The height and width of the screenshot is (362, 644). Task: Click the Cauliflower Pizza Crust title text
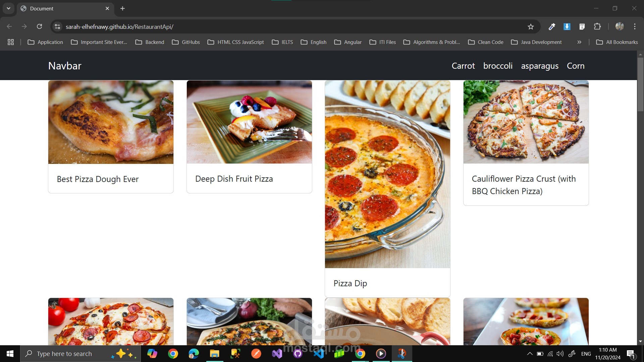point(524,185)
